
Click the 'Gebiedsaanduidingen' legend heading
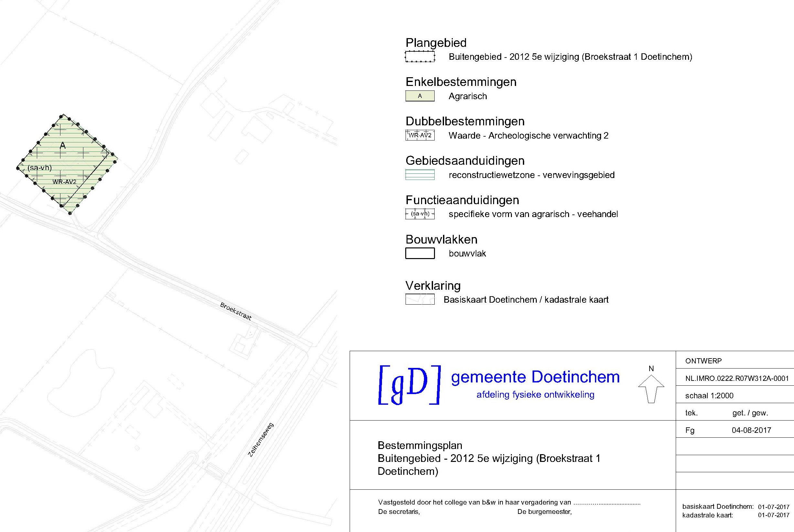click(x=465, y=161)
